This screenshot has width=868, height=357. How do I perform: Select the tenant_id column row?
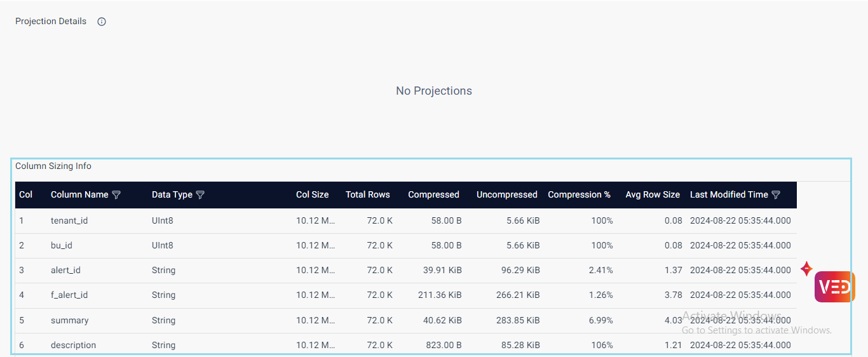point(69,220)
